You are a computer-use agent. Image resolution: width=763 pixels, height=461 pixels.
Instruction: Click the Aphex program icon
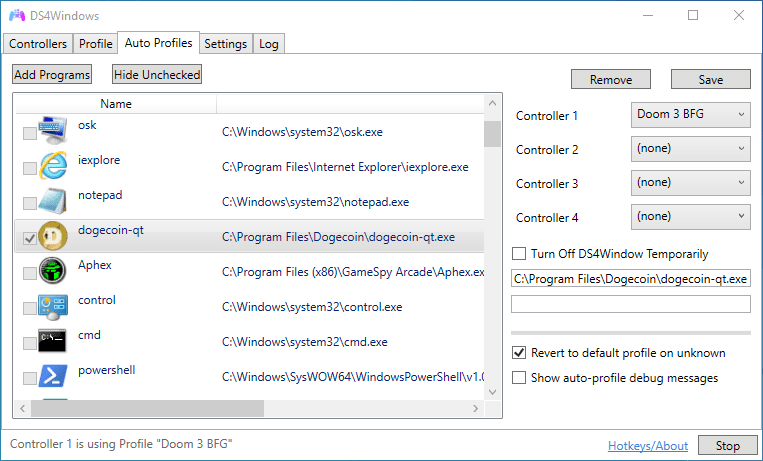tap(52, 271)
